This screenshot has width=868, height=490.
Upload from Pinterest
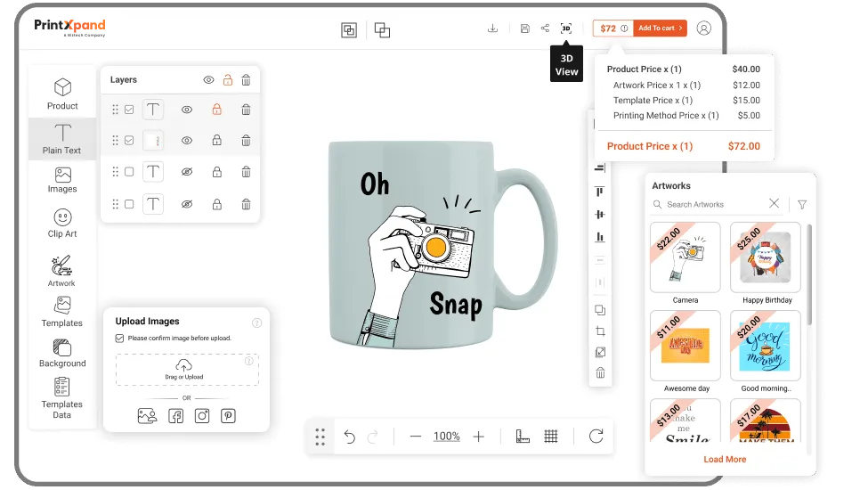[228, 416]
